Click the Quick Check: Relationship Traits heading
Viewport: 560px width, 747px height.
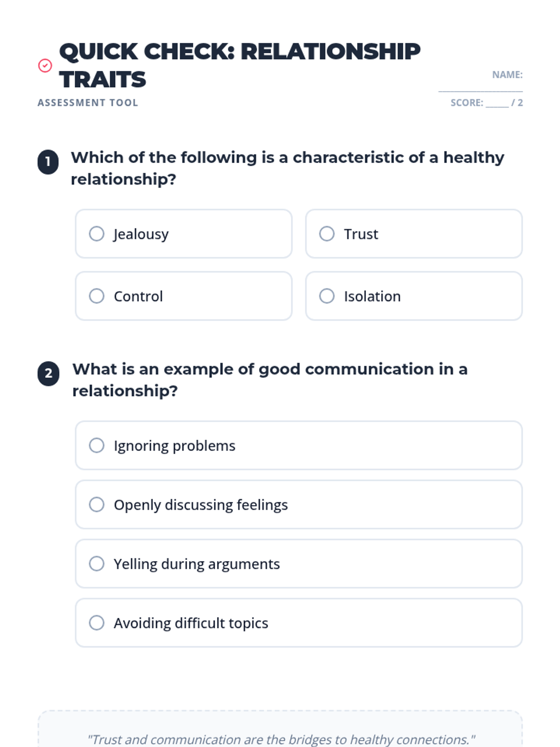(x=240, y=65)
